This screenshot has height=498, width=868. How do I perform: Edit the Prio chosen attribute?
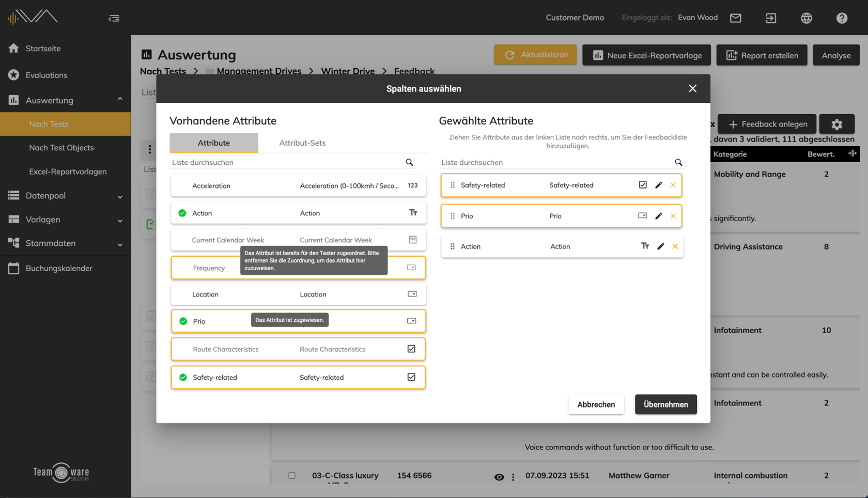point(658,216)
